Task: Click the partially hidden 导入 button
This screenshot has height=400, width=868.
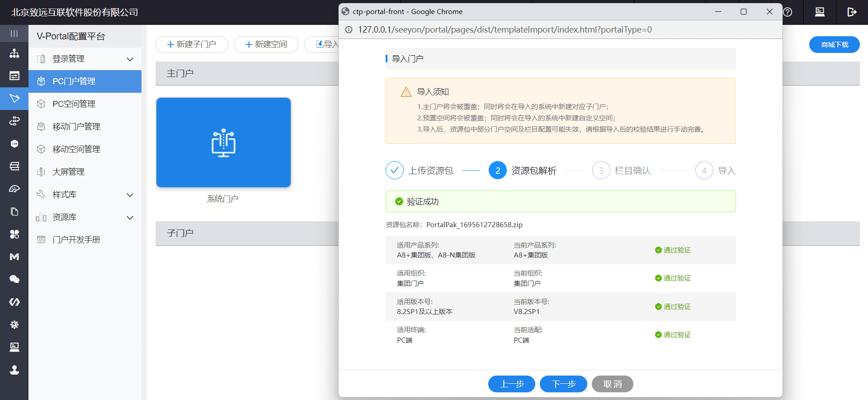Action: click(x=322, y=44)
